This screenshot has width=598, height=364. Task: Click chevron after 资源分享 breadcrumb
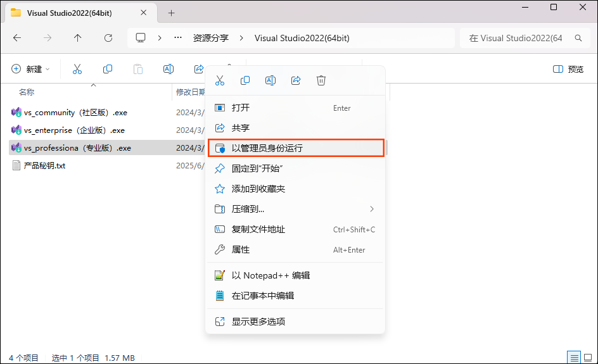pyautogui.click(x=241, y=38)
